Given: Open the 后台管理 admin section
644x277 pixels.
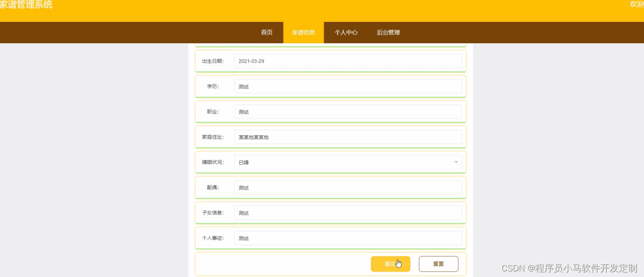Looking at the screenshot, I should (x=389, y=32).
